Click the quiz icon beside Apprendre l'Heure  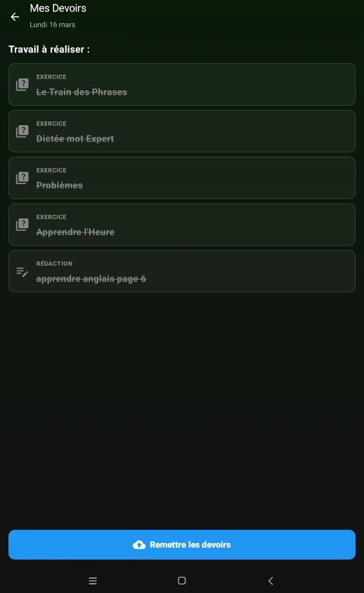pyautogui.click(x=22, y=225)
